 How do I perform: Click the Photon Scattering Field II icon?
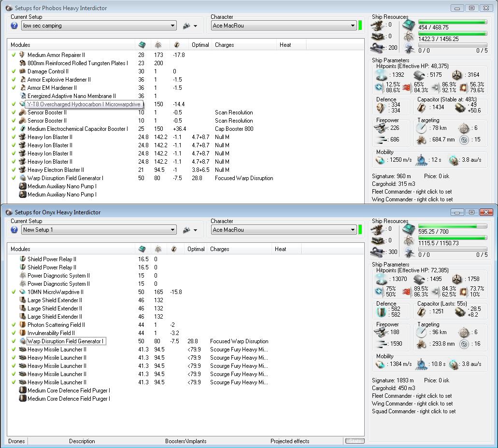[22, 324]
